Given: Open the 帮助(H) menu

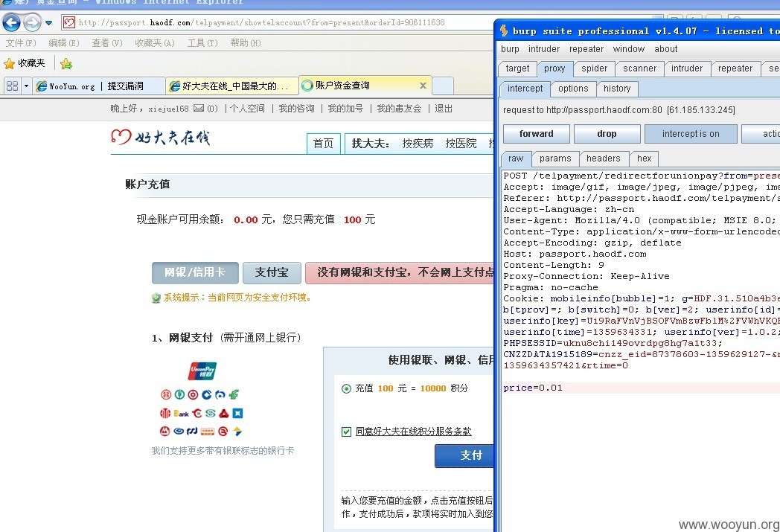Looking at the screenshot, I should click(246, 43).
